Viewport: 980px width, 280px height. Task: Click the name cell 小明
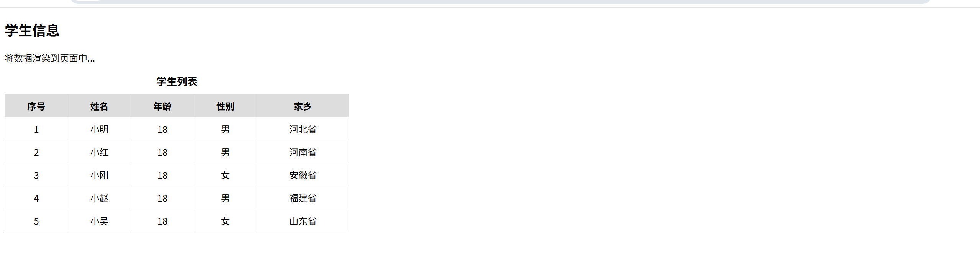(x=99, y=129)
